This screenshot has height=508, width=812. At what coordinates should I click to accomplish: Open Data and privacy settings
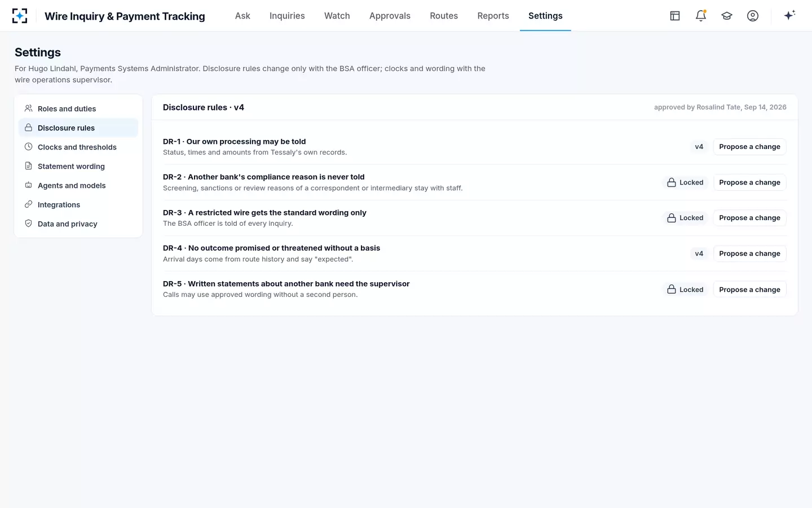78,224
